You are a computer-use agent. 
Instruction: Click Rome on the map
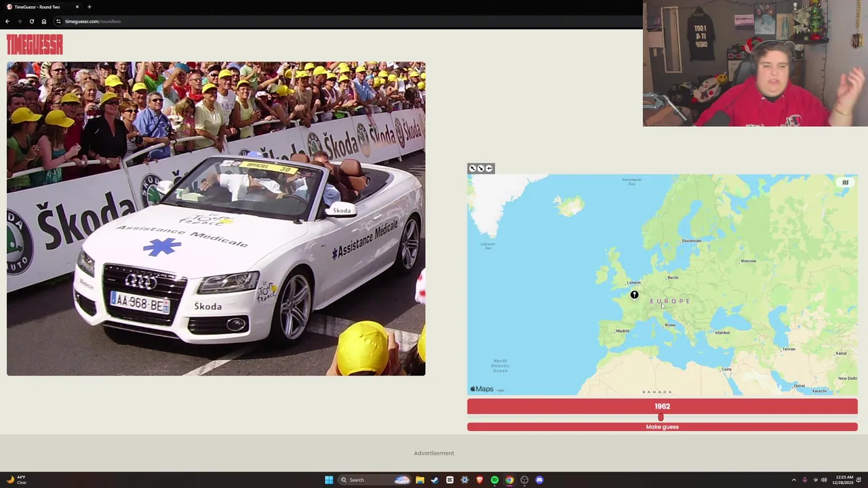[x=669, y=325]
